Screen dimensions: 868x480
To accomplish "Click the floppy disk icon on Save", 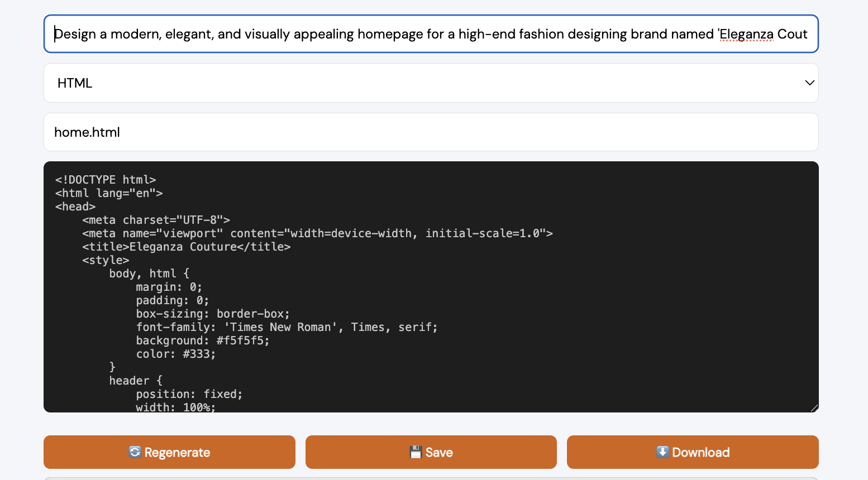I will (x=416, y=452).
